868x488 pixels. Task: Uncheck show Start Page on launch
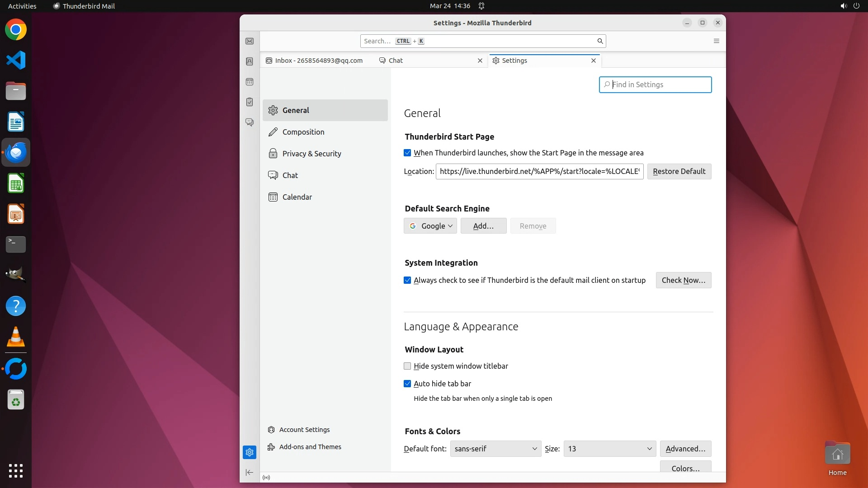407,153
